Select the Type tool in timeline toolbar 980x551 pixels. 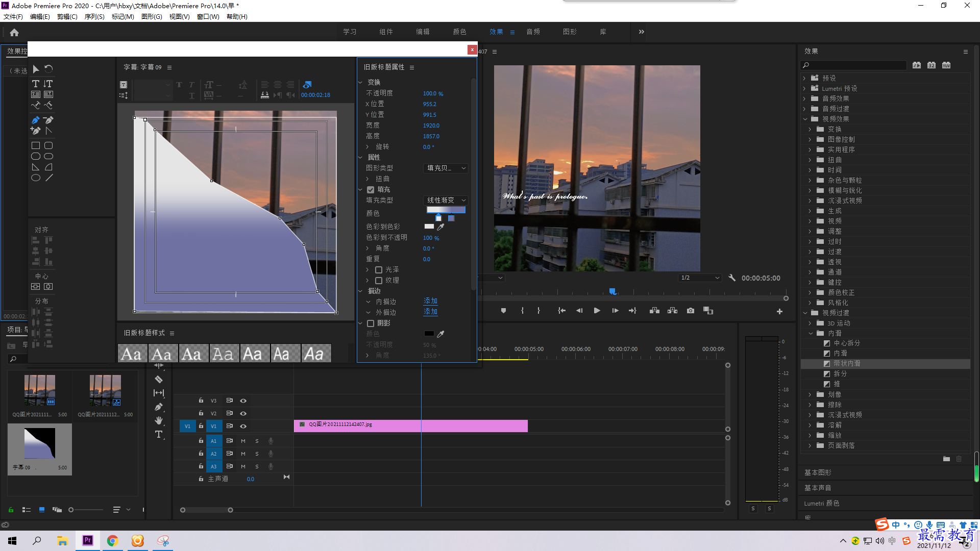point(159,434)
